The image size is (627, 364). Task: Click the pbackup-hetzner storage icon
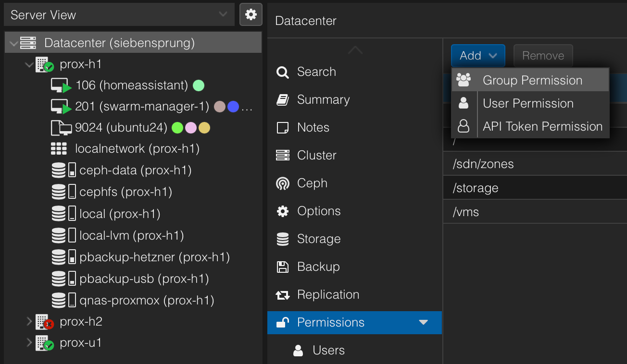[x=64, y=257]
